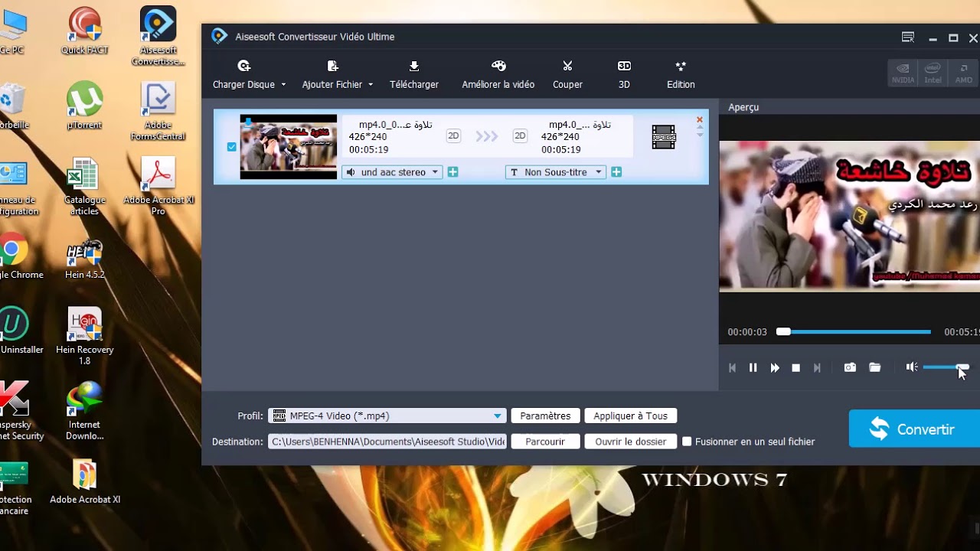Toggle NVIDIA acceleration badge

(903, 73)
